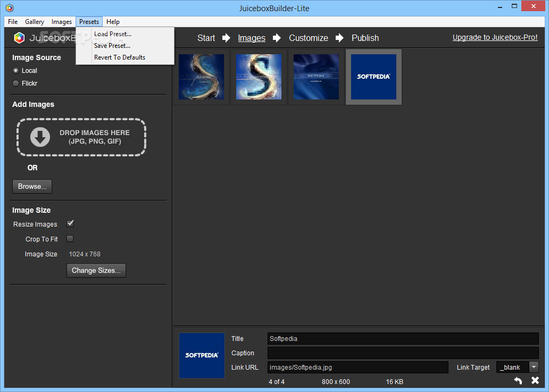
Task: Click the Change Sizes... button
Action: click(x=96, y=271)
